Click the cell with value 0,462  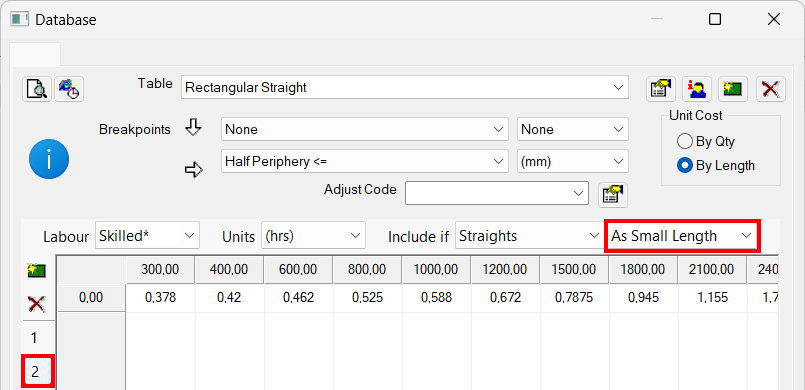point(299,298)
